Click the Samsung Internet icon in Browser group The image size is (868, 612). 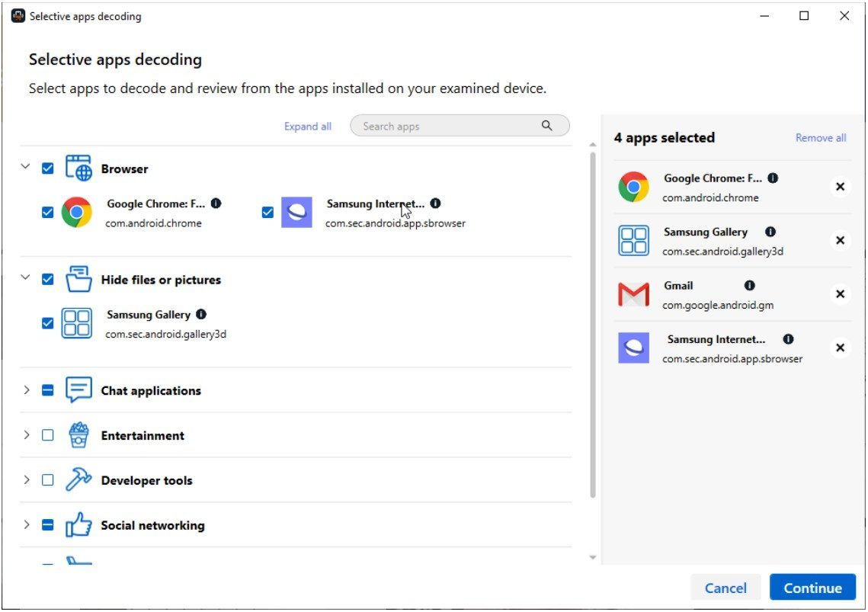(x=296, y=212)
